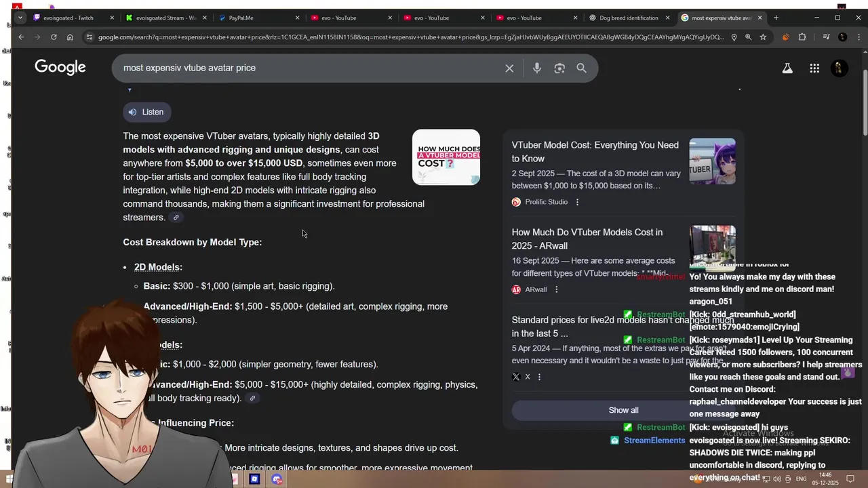
Task: Open the Windows Start menu
Action: point(9,479)
